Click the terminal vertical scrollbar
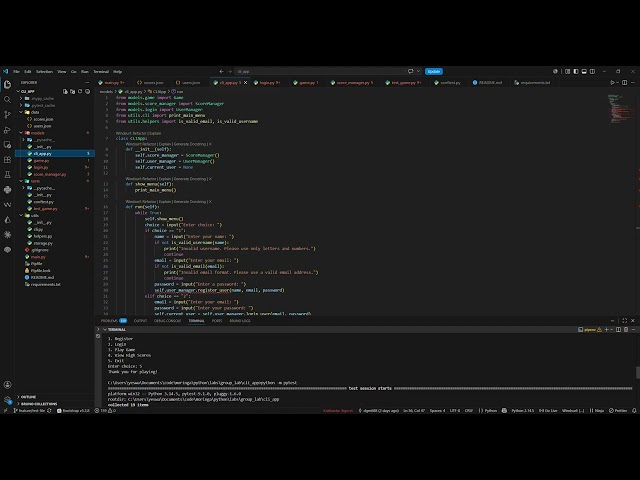This screenshot has height=480, width=640. 638,372
